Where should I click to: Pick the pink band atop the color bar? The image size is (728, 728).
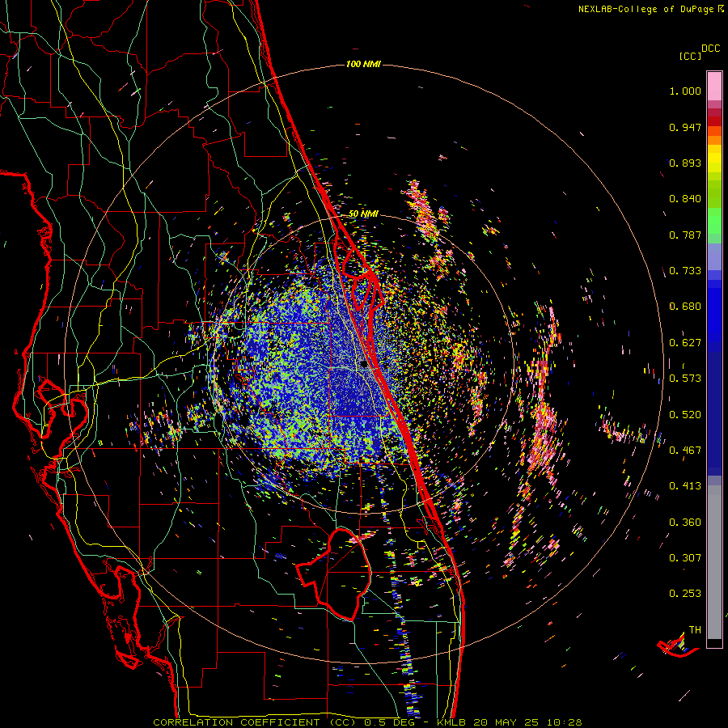coord(714,86)
